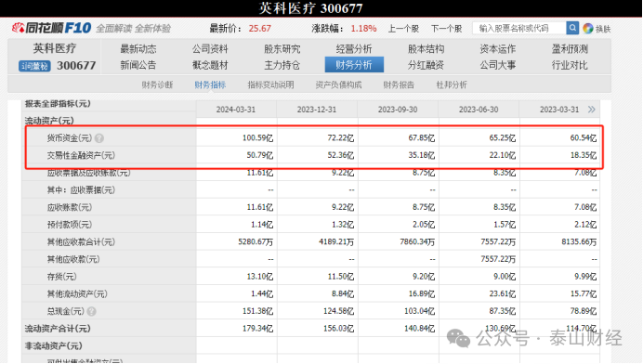The width and height of the screenshot is (643, 364).
Task: Open the 公司资料 tab
Action: tap(210, 49)
